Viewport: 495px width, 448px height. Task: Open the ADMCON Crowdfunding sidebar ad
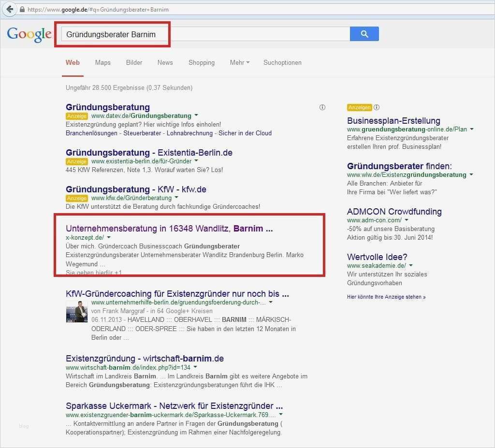[x=394, y=212]
